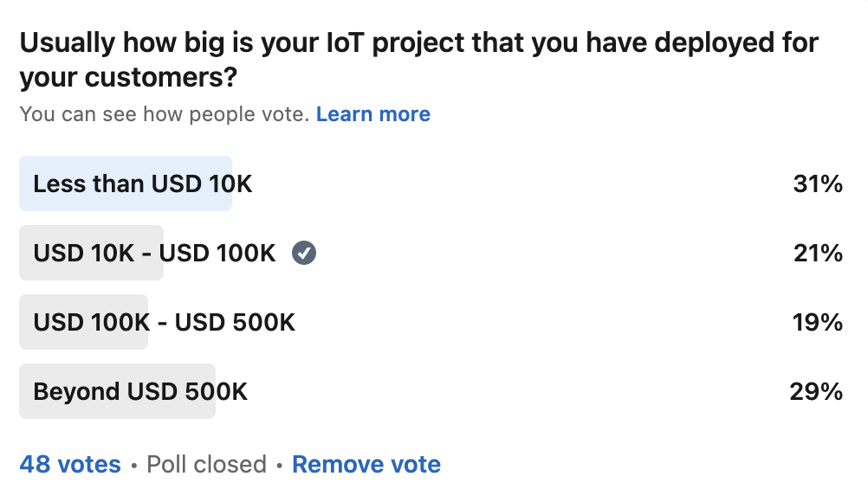868x502 pixels.
Task: Select the Less than USD 10K option
Action: pyautogui.click(x=143, y=183)
